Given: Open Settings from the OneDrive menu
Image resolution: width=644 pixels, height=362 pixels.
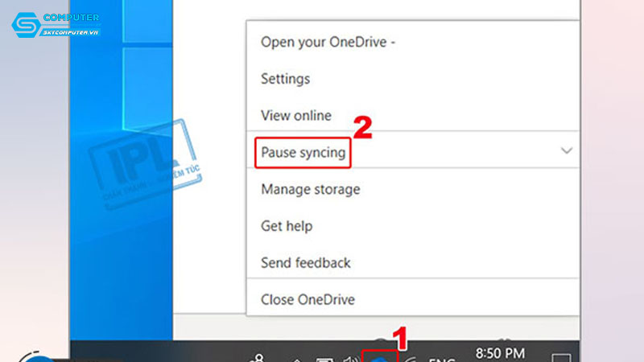Looking at the screenshot, I should [285, 79].
